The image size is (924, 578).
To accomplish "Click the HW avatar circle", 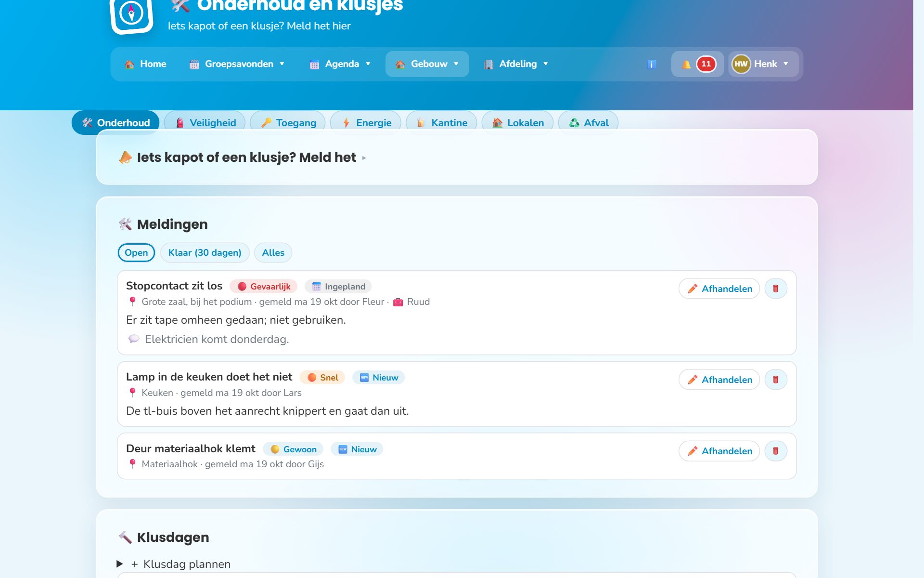I will click(741, 64).
